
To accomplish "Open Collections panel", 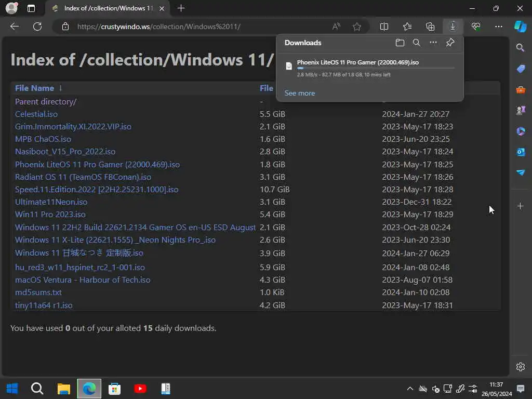I will [x=430, y=26].
